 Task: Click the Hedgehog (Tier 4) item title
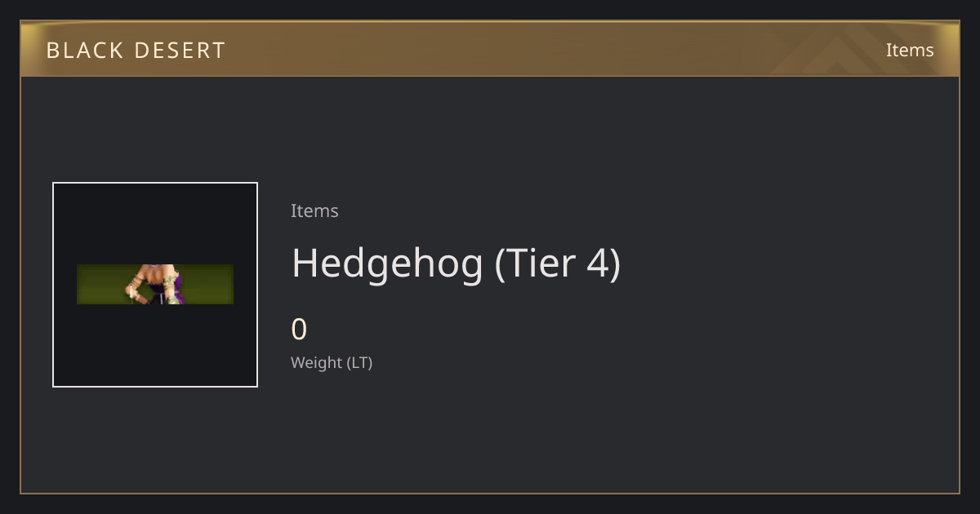(x=456, y=264)
